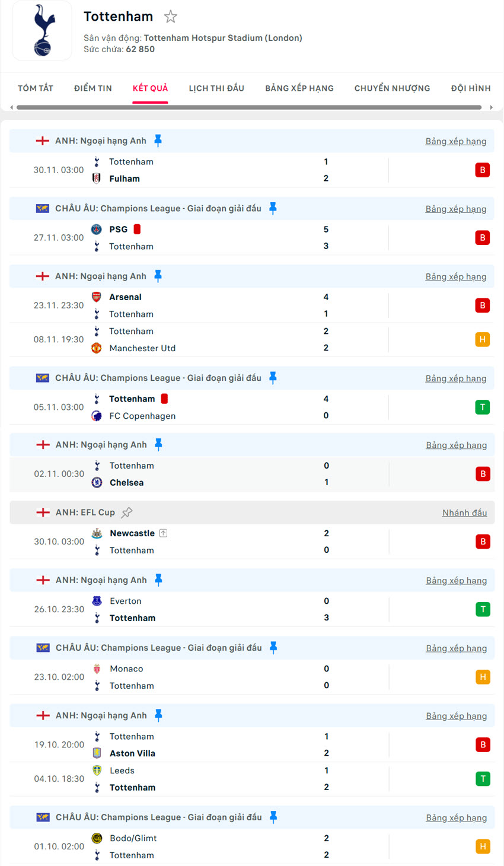Viewport: 504px width, 866px height.
Task: Click the Fulham crest icon
Action: (97, 179)
